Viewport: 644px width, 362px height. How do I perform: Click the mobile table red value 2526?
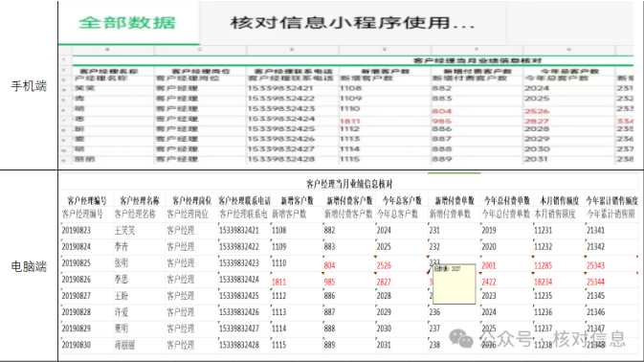[537, 111]
